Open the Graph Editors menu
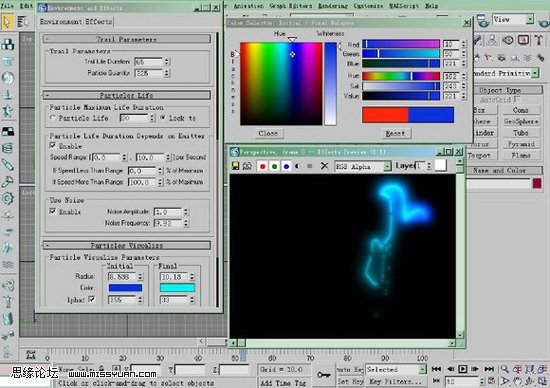Image resolution: width=550 pixels, height=388 pixels. tap(290, 6)
